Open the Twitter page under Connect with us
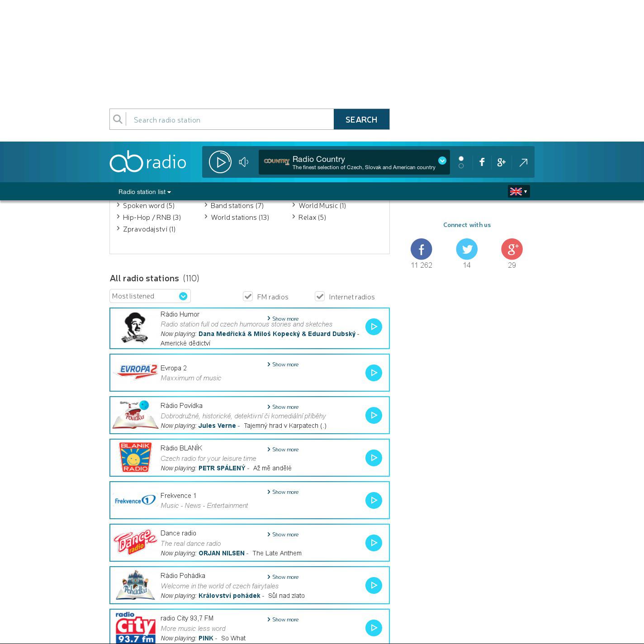Viewport: 644px width, 644px height. click(x=467, y=249)
